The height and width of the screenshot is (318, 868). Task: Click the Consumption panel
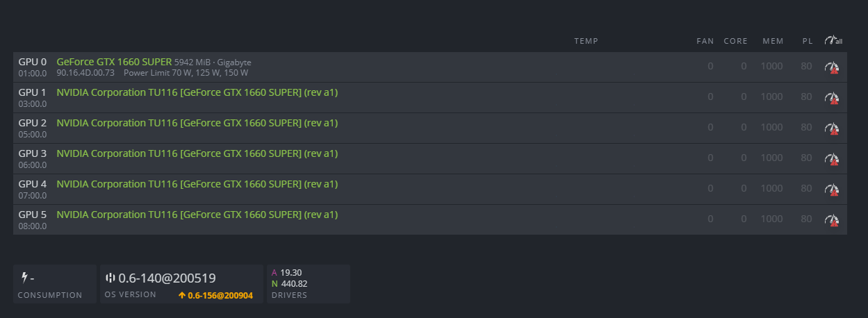point(54,283)
